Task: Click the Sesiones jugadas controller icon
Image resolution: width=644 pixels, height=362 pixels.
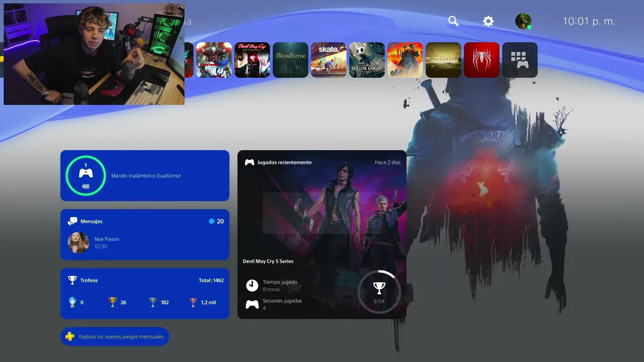Action: 252,304
